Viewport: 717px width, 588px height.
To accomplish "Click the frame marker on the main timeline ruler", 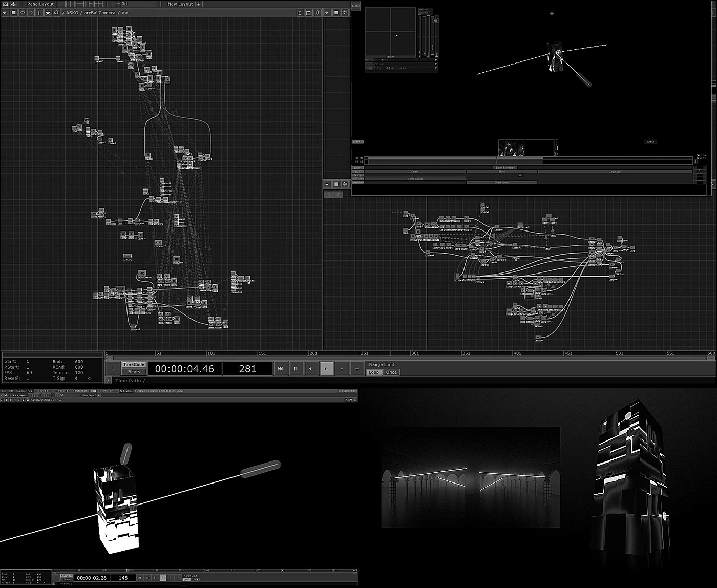I will [391, 353].
